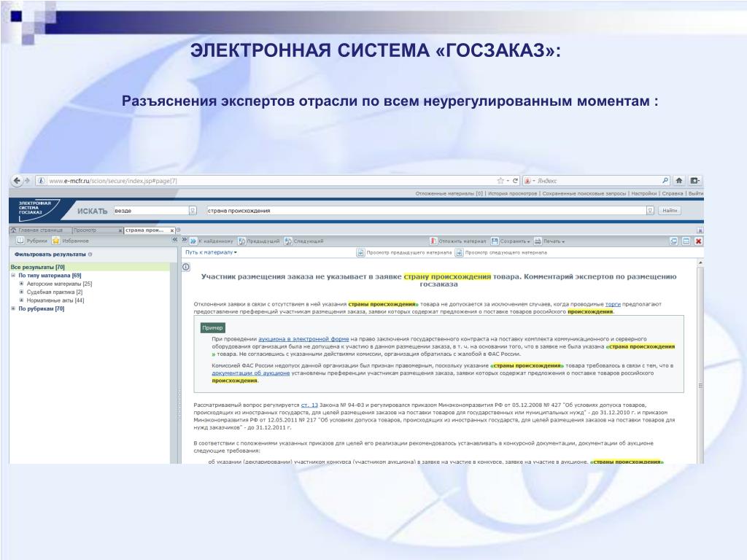Open Справка link
Screen dimensions: 747x560
pyautogui.click(x=672, y=194)
